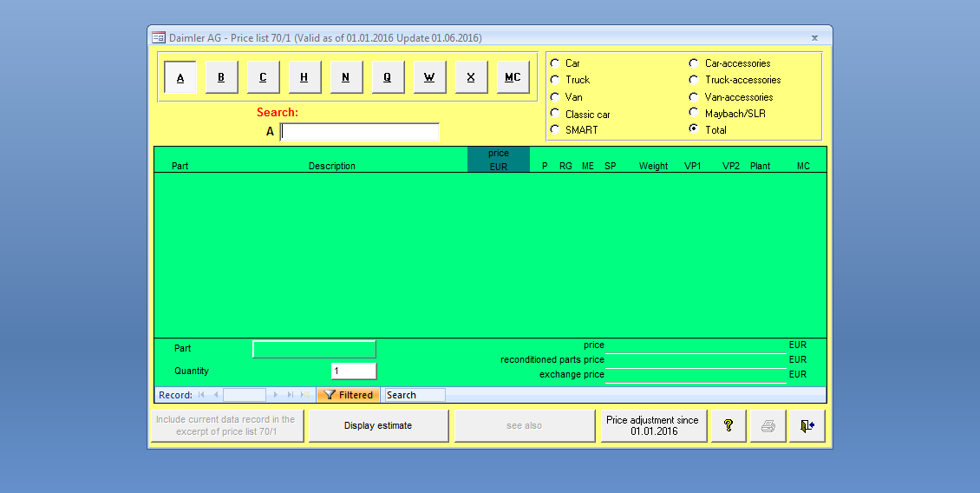Click Display estimate button
980x493 pixels.
click(x=378, y=425)
